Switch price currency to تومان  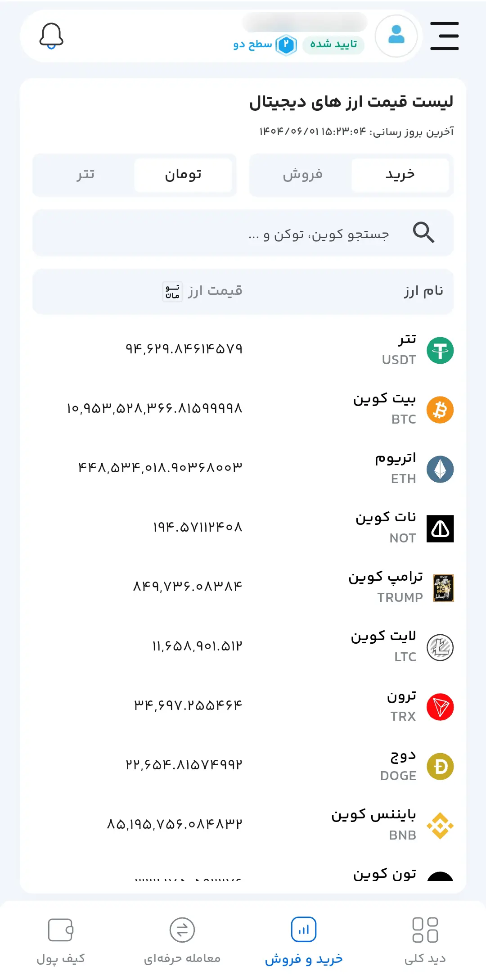[183, 175]
